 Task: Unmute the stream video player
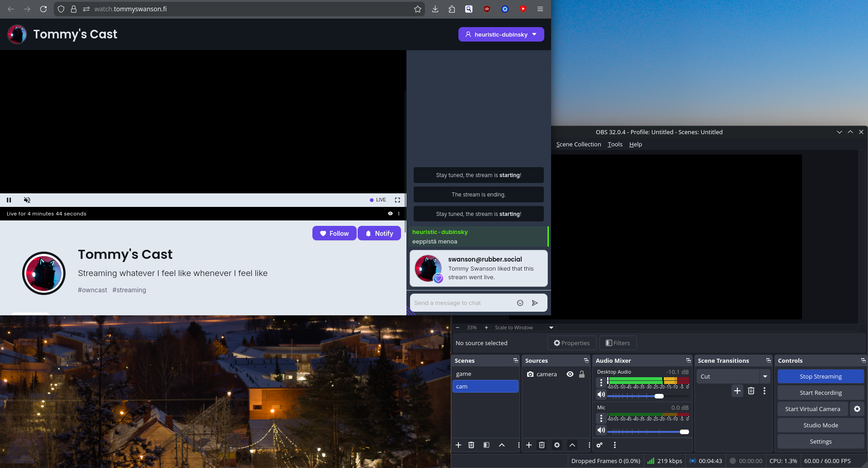click(27, 200)
